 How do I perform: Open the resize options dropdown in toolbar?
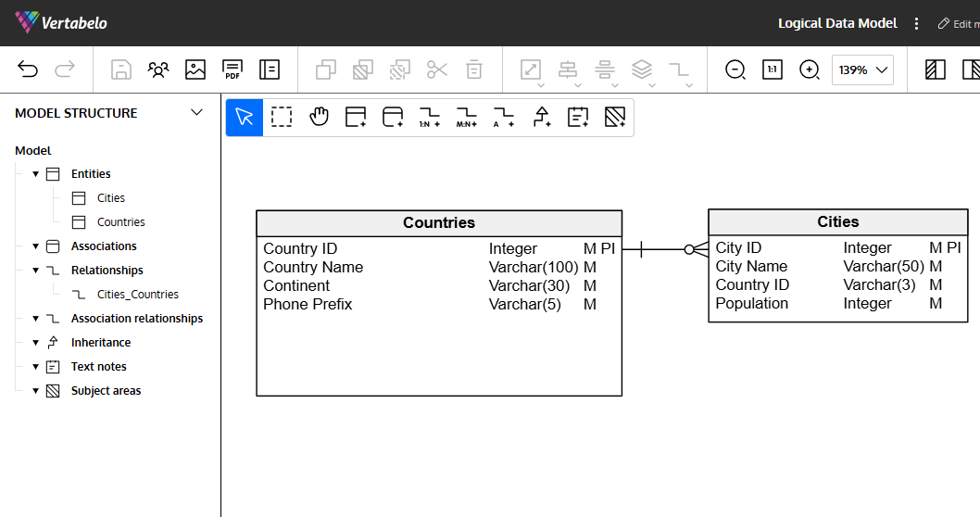pyautogui.click(x=541, y=85)
